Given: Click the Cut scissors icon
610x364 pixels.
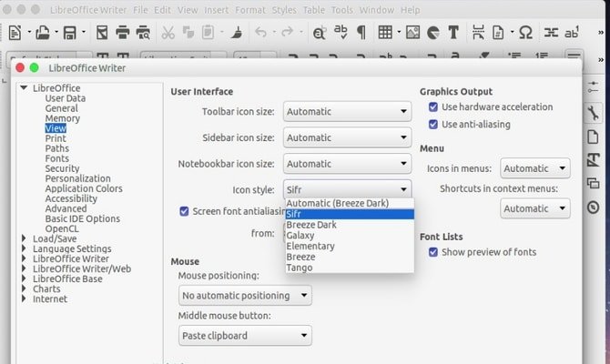Looking at the screenshot, I should click(168, 33).
